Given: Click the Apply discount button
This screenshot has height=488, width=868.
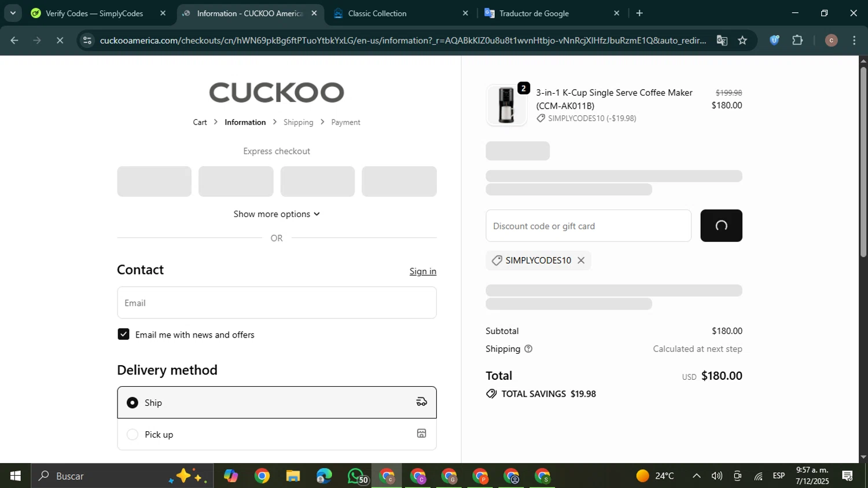Looking at the screenshot, I should (721, 226).
